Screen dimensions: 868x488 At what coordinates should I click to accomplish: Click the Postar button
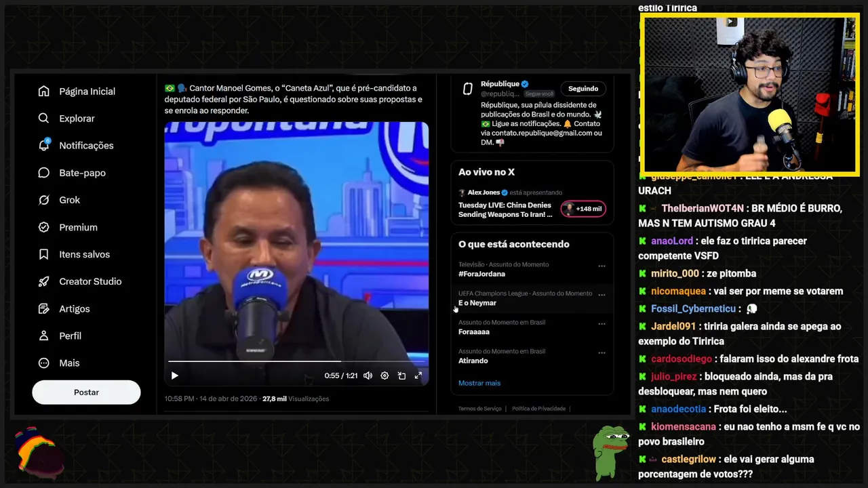click(86, 392)
